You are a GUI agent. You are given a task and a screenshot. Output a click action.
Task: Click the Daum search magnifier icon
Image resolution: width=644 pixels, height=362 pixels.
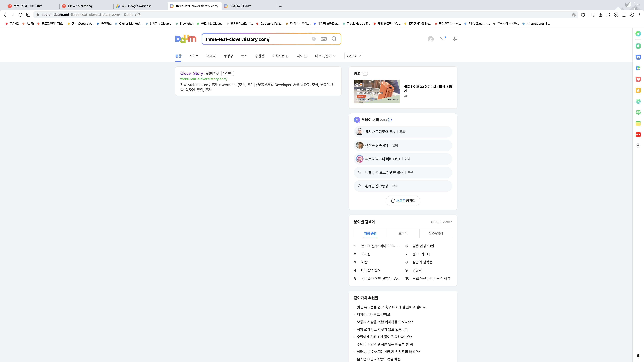[x=334, y=39]
